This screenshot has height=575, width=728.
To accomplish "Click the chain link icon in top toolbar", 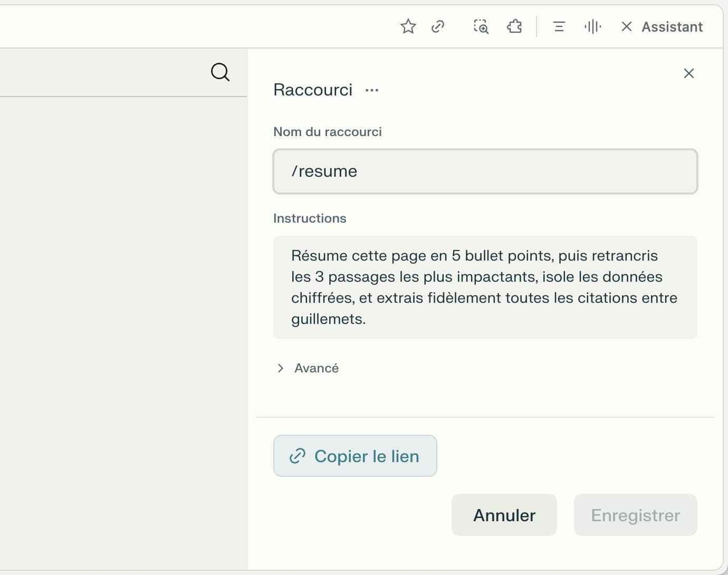I will (x=438, y=26).
